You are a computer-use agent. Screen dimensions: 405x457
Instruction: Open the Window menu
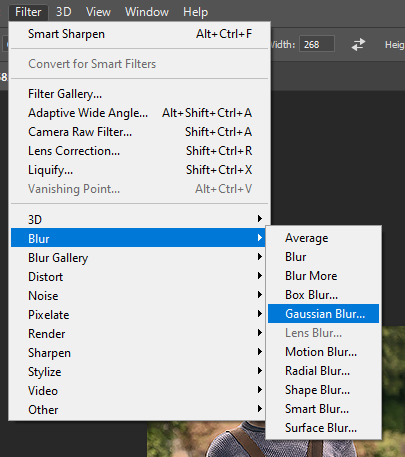tap(147, 12)
